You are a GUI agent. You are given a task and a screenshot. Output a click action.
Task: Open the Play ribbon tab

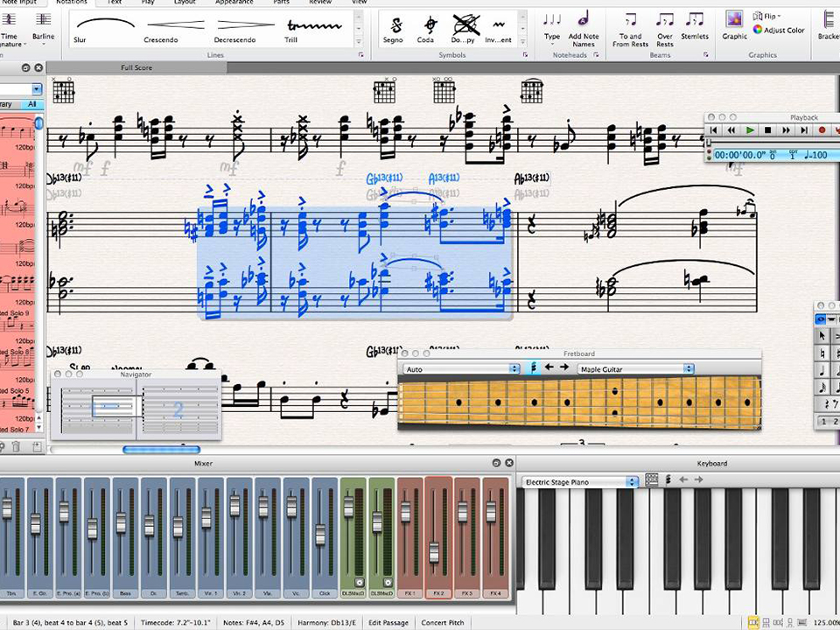[148, 2]
